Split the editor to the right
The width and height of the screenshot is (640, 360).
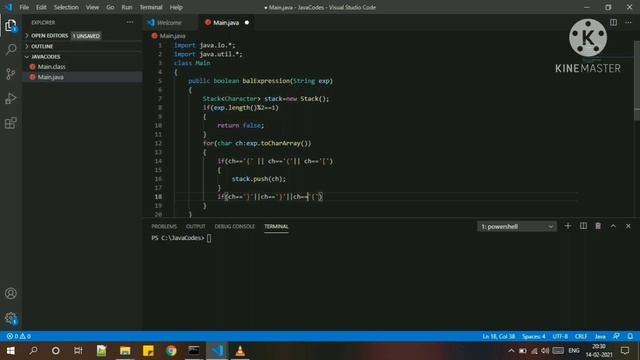tap(613, 22)
